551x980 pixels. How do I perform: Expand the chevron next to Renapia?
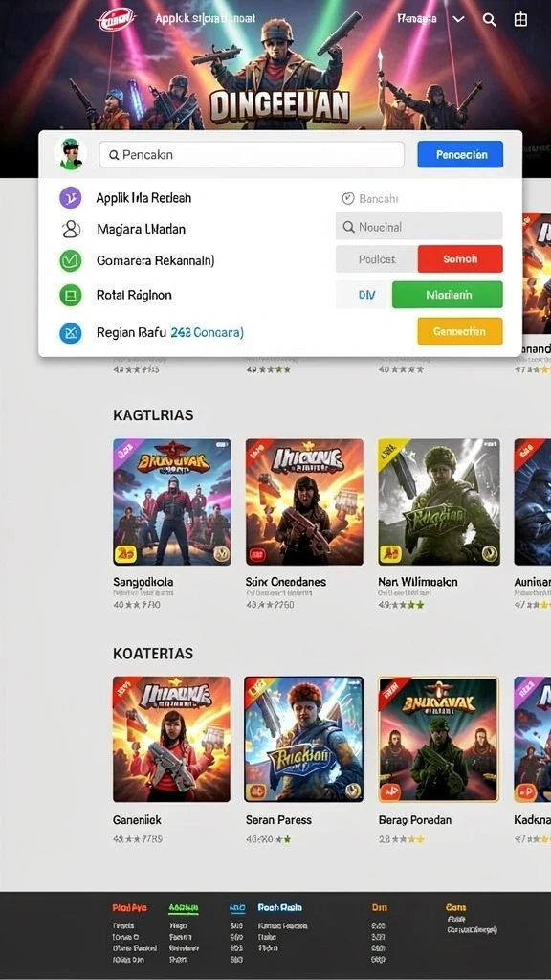[x=458, y=19]
